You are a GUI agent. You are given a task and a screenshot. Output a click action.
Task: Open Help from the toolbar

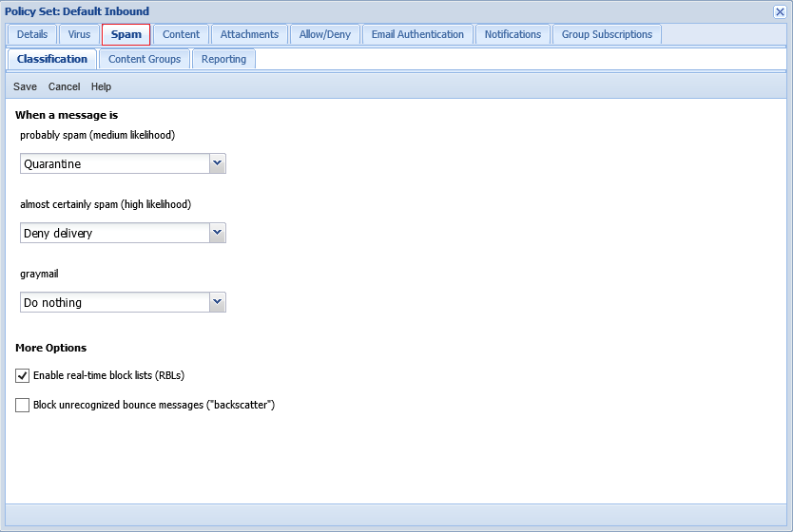(x=101, y=86)
